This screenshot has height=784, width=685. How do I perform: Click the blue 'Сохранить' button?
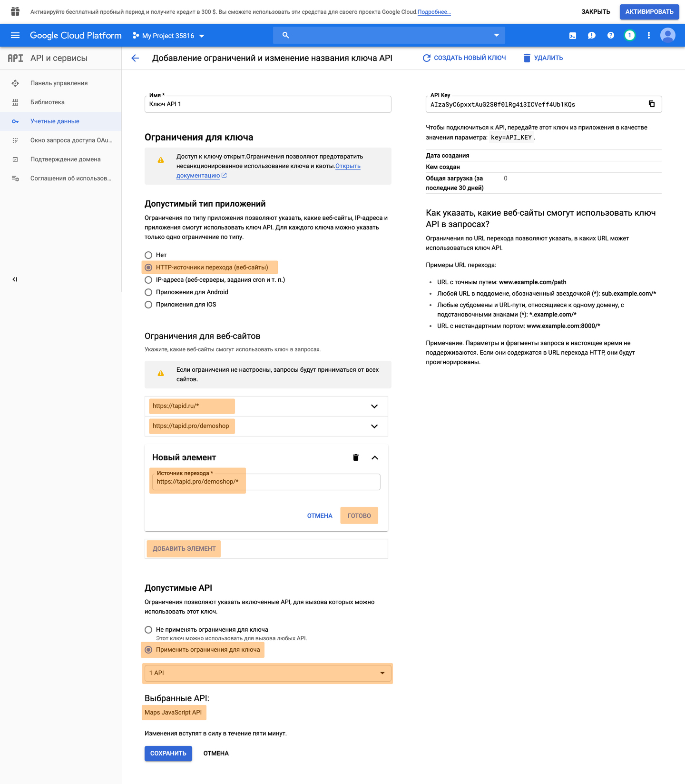[168, 754]
